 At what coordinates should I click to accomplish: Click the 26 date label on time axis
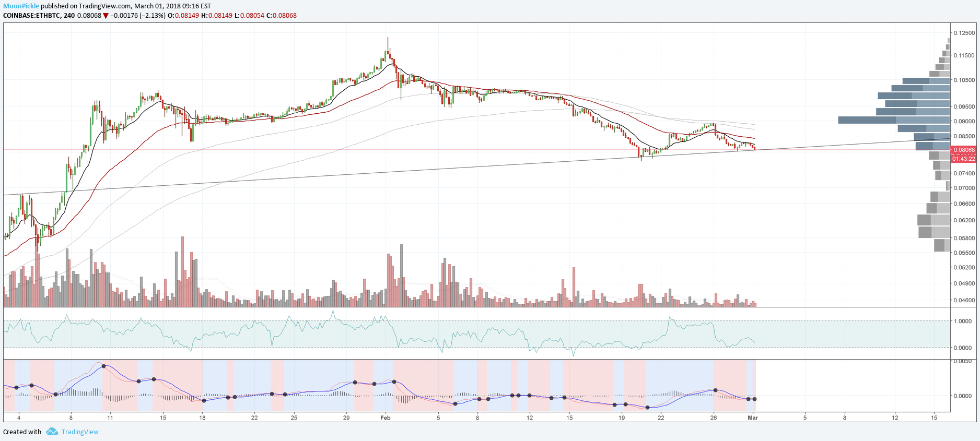(x=714, y=418)
